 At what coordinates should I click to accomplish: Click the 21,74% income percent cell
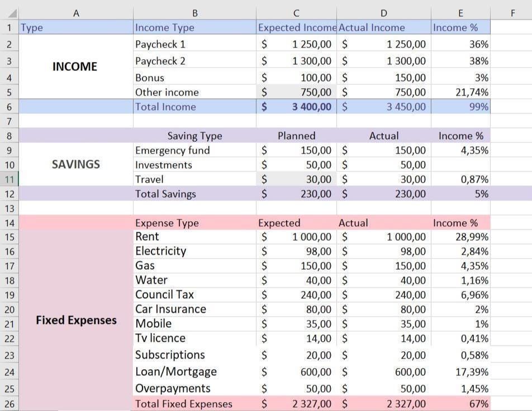pos(460,92)
